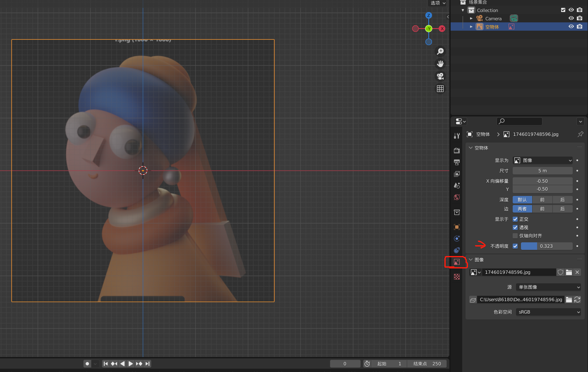Screen dimensions: 588x372
Task: Adjust the 不透明度 slider at 0.323
Action: point(547,246)
